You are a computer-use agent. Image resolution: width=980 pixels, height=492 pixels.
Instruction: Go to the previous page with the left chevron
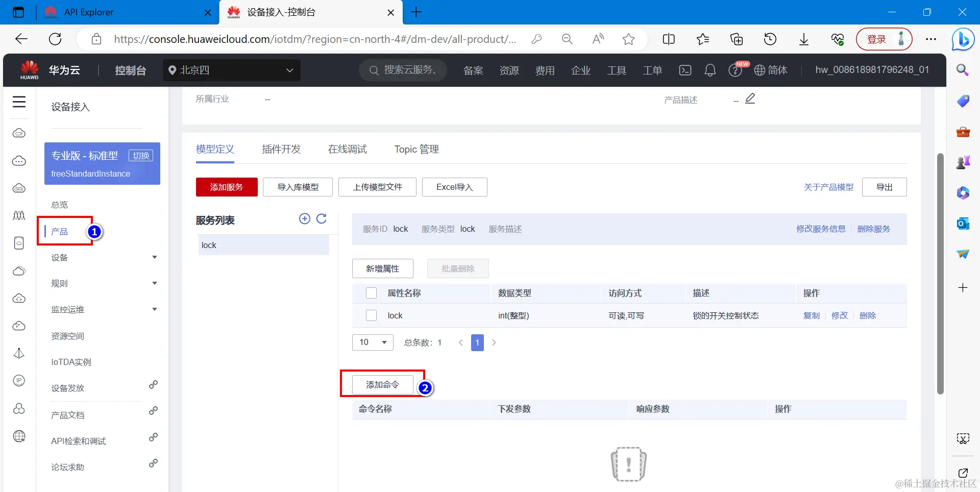pos(461,342)
